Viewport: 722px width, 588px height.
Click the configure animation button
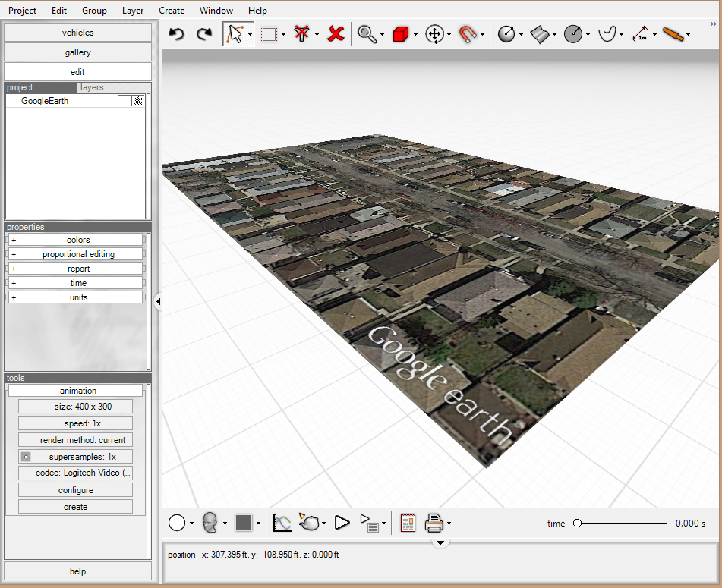[x=75, y=490]
